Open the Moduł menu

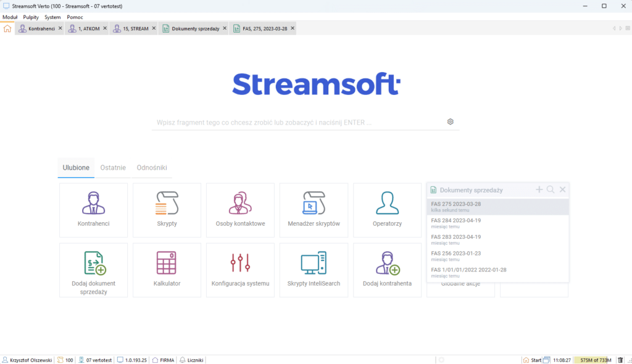(x=9, y=17)
